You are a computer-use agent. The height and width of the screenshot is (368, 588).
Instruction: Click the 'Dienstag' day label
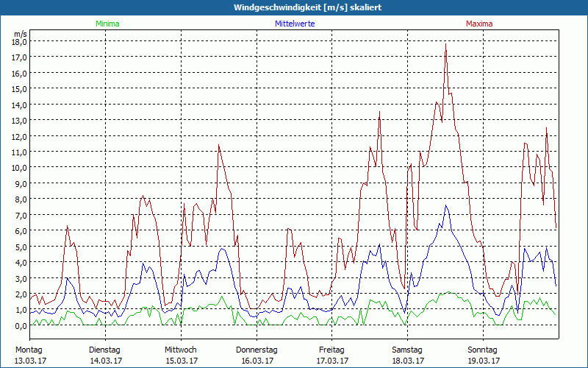[x=104, y=350]
